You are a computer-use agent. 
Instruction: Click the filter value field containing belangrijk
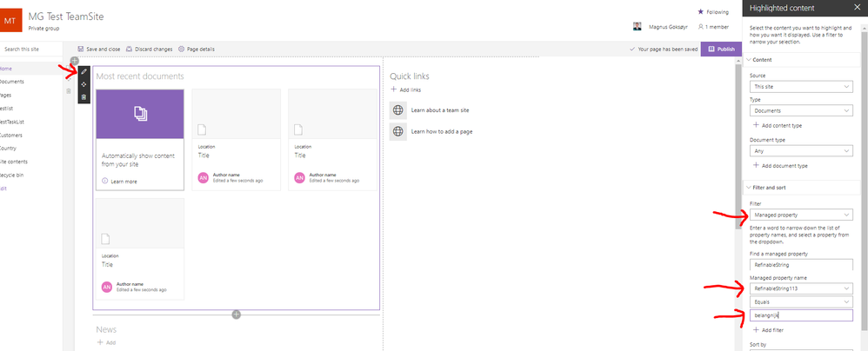click(800, 316)
